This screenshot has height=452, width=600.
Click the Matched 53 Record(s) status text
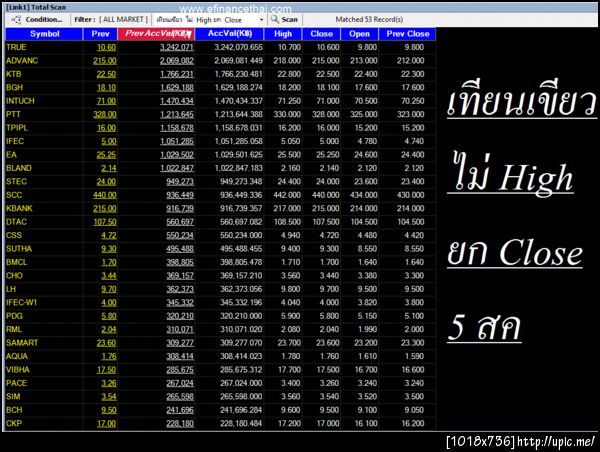point(369,20)
